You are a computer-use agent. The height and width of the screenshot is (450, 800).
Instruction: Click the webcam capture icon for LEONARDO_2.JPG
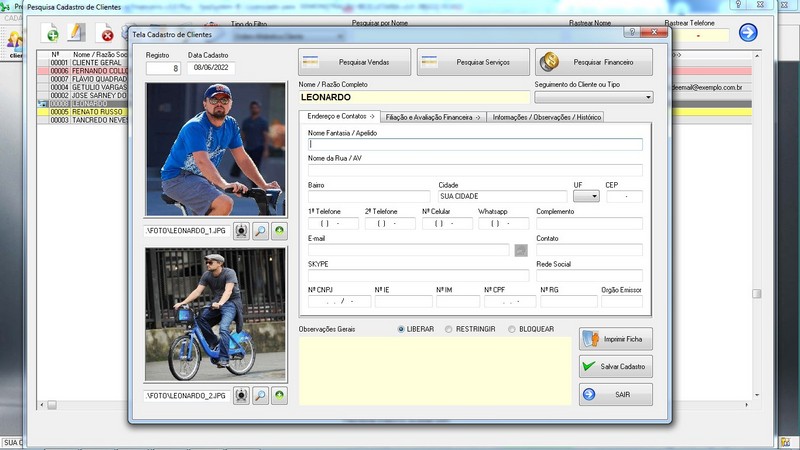pyautogui.click(x=242, y=396)
